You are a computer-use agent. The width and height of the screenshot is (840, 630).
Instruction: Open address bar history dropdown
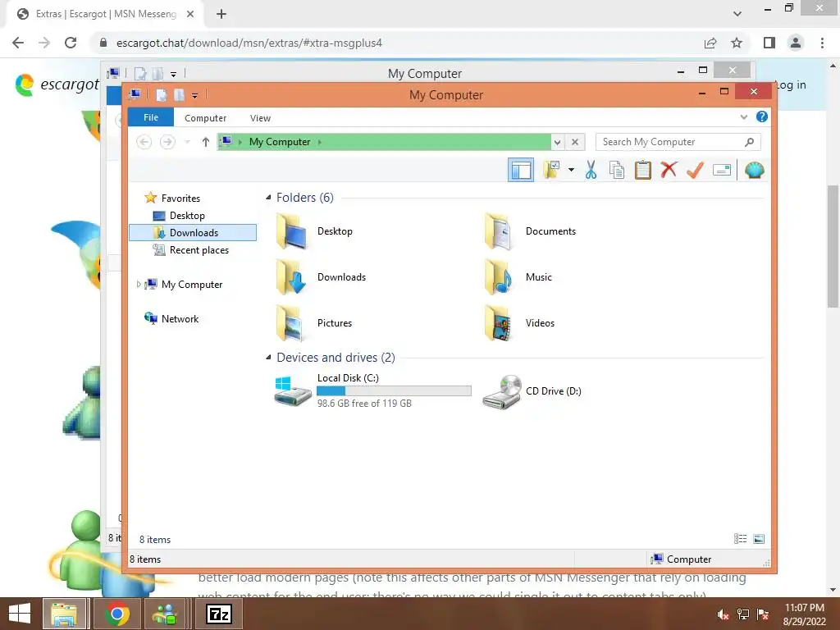[x=557, y=142]
